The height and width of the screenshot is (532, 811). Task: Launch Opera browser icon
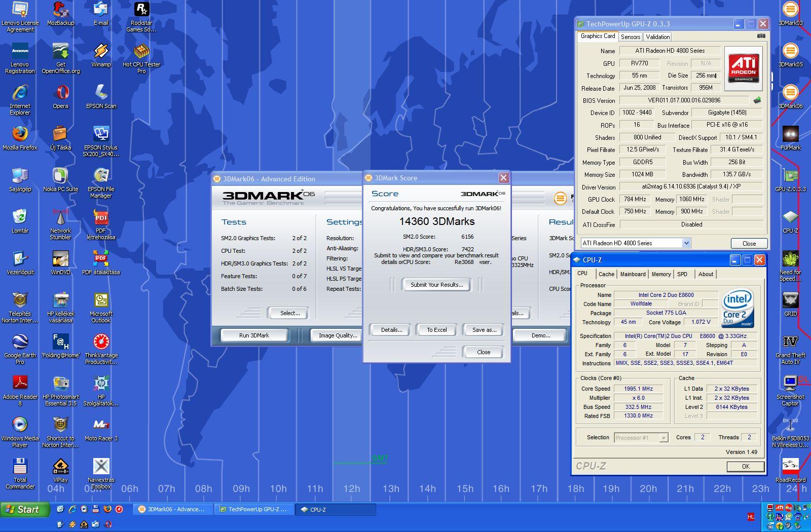point(60,97)
